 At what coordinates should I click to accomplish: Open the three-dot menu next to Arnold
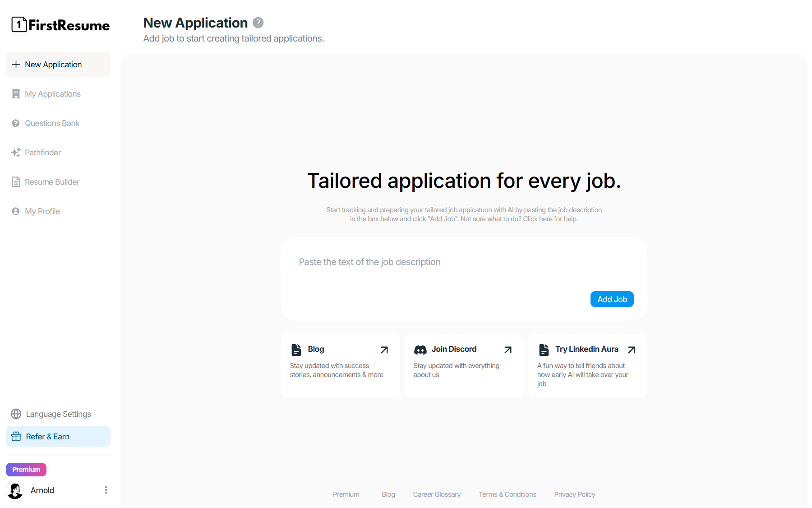pyautogui.click(x=106, y=489)
